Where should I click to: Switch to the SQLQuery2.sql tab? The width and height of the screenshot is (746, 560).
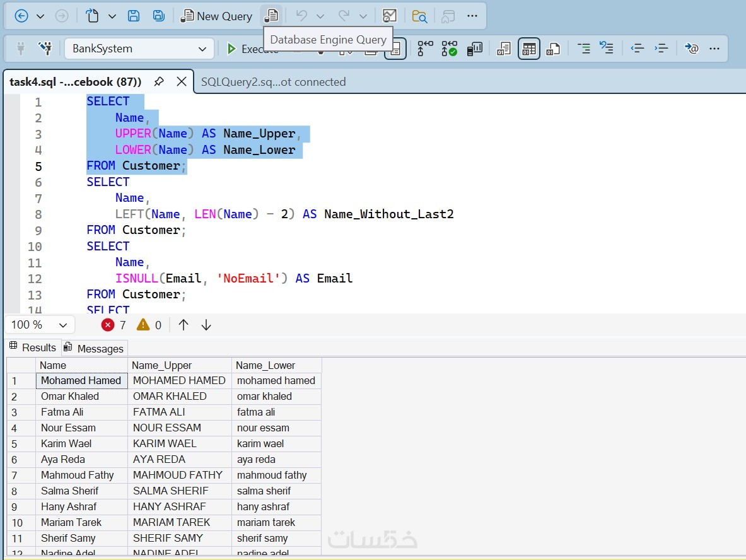click(273, 82)
